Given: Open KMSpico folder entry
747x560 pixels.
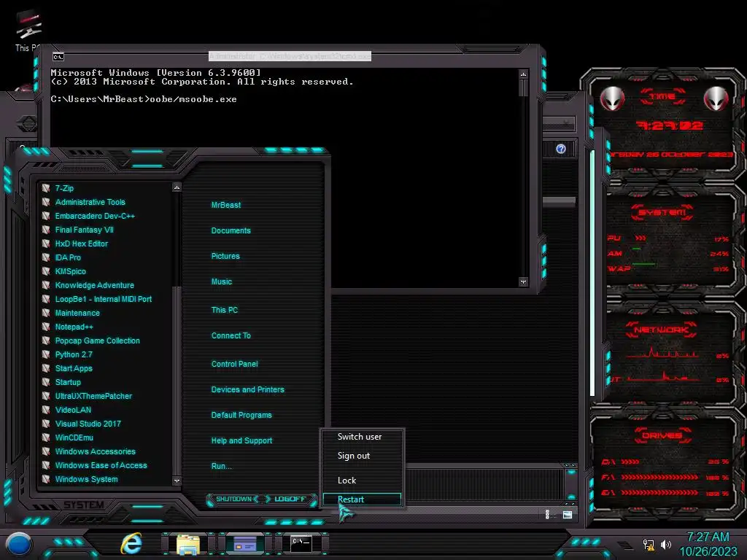Looking at the screenshot, I should tap(71, 271).
